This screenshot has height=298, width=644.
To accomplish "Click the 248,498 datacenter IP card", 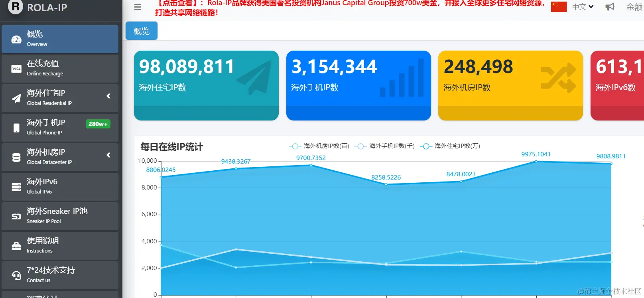I will (x=510, y=85).
